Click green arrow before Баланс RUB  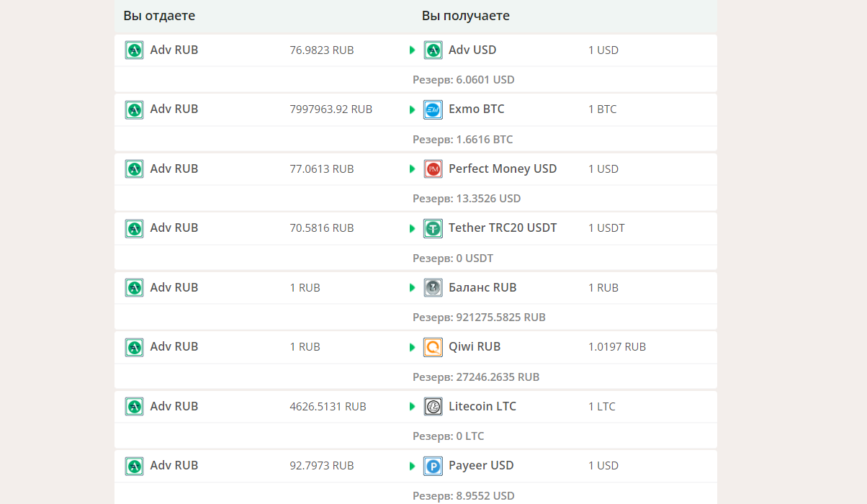pyautogui.click(x=413, y=288)
